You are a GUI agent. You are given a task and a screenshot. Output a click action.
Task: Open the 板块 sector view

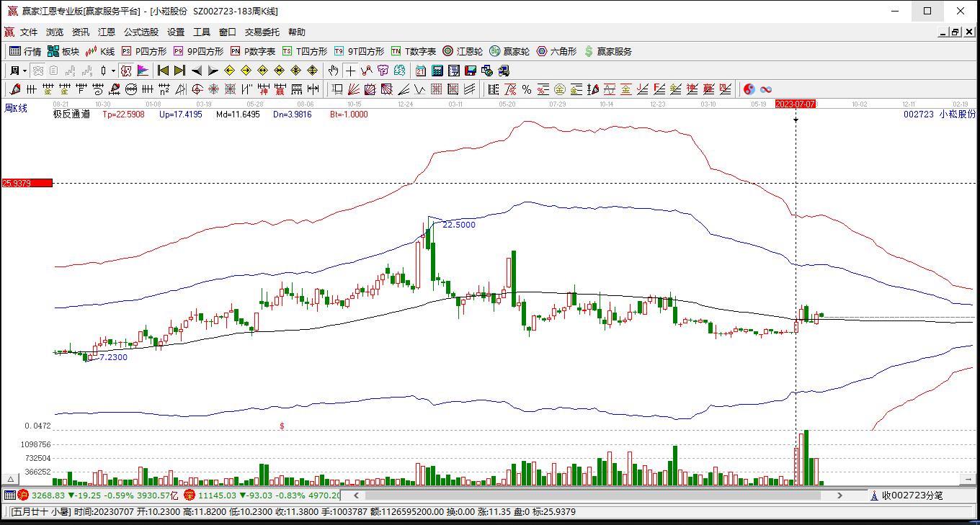pos(63,51)
